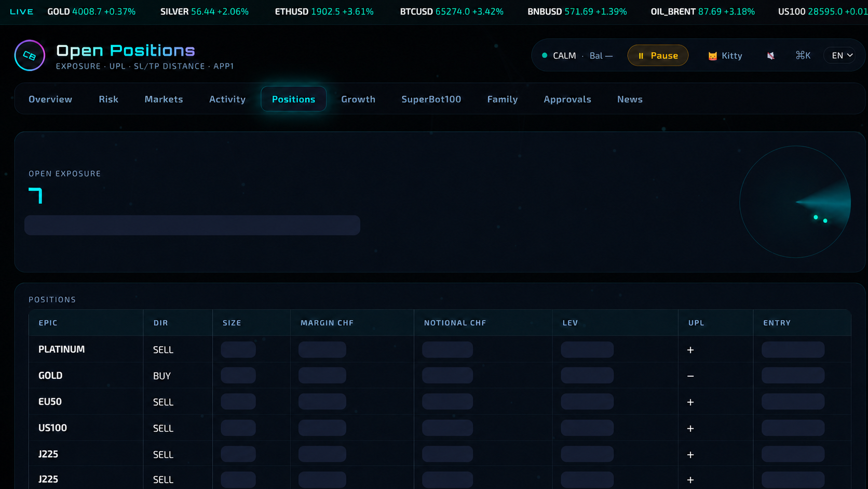The height and width of the screenshot is (489, 868).
Task: Open the Family tab
Action: (503, 99)
